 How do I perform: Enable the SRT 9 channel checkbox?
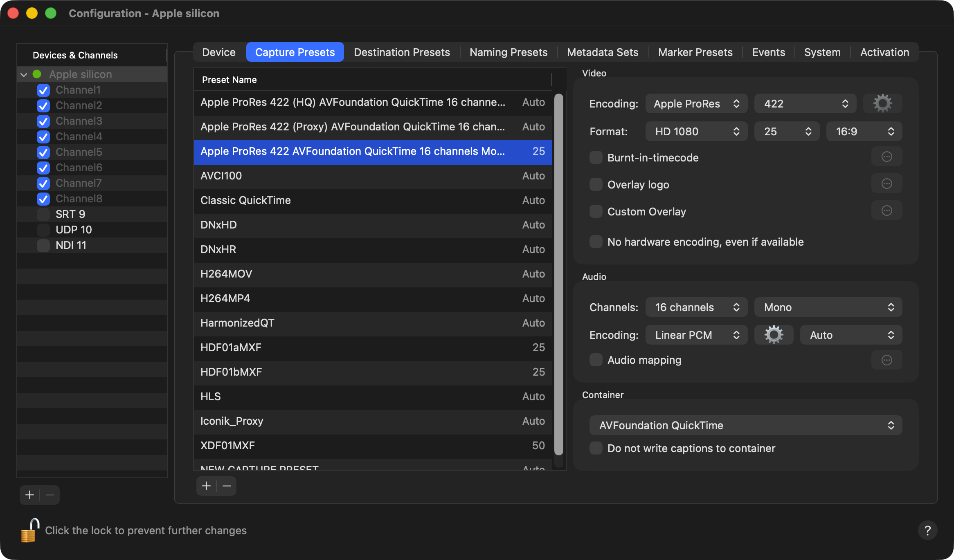(x=43, y=214)
